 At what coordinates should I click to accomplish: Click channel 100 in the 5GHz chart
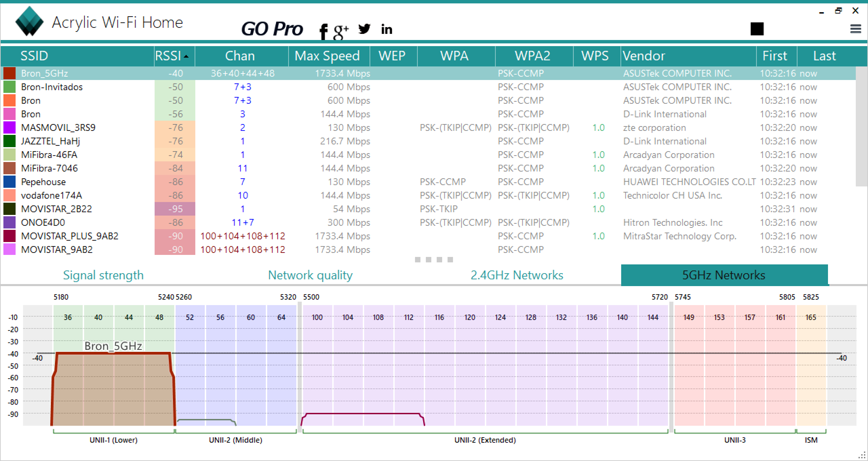click(x=317, y=317)
